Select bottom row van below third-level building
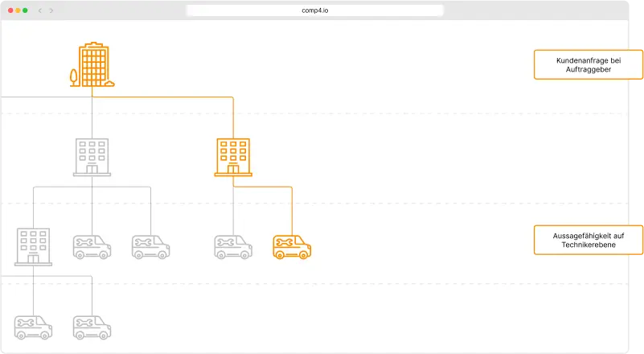 pyautogui.click(x=33, y=327)
